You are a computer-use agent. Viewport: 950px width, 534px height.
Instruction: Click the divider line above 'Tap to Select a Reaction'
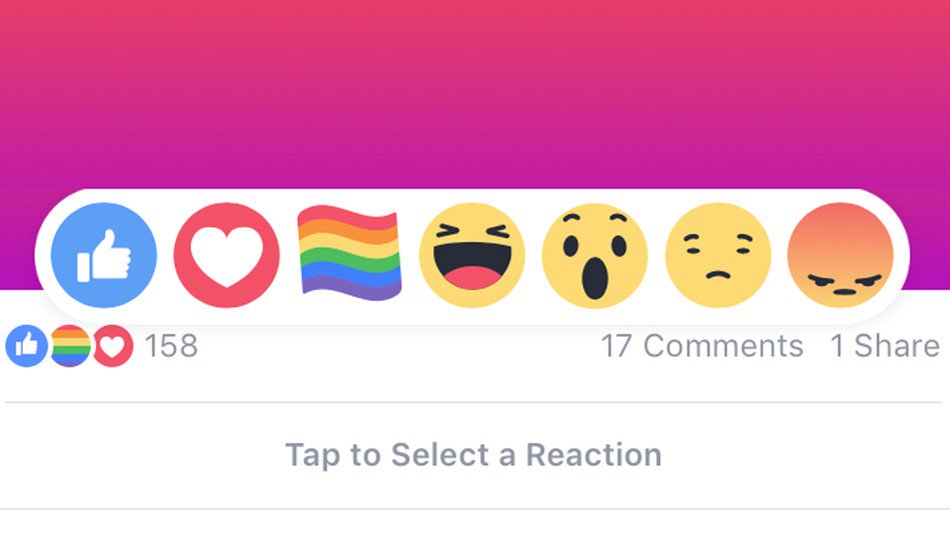(x=474, y=402)
